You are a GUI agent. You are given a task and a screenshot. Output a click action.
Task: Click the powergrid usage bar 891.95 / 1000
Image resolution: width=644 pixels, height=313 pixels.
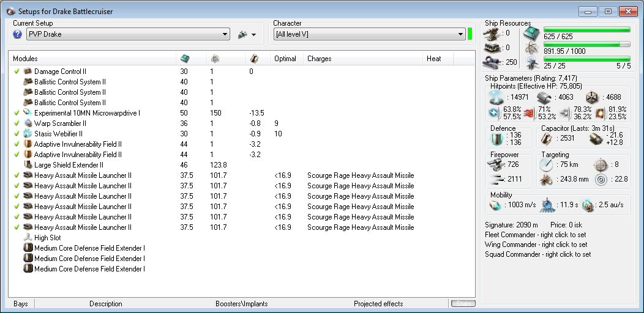[587, 44]
